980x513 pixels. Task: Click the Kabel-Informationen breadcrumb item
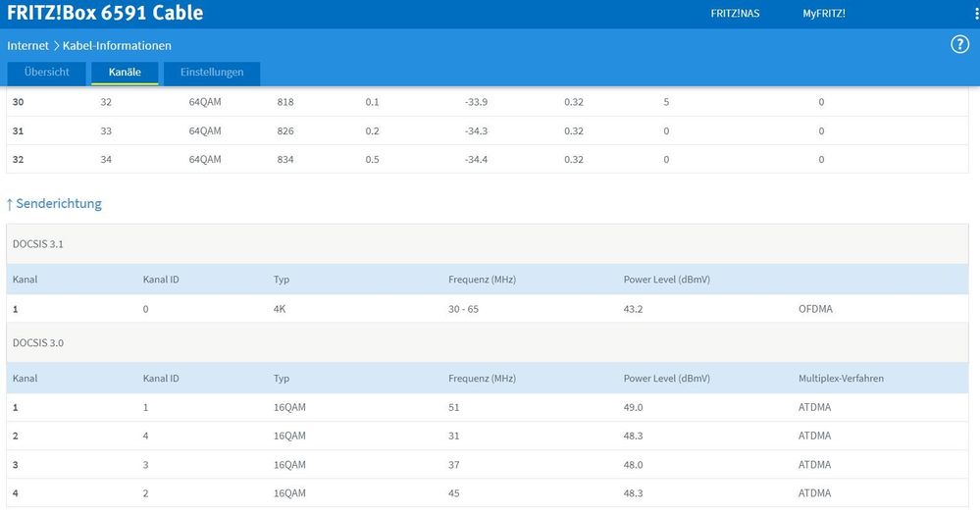tap(117, 46)
